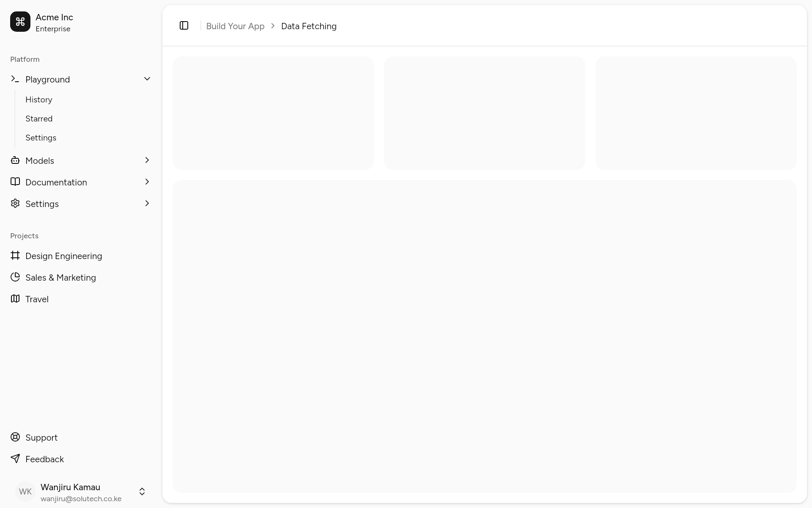Collapse the Playground section chevron

(147, 79)
